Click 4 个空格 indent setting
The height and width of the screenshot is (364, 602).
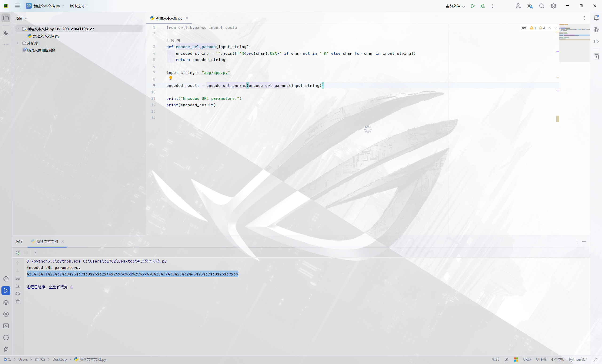(558, 359)
